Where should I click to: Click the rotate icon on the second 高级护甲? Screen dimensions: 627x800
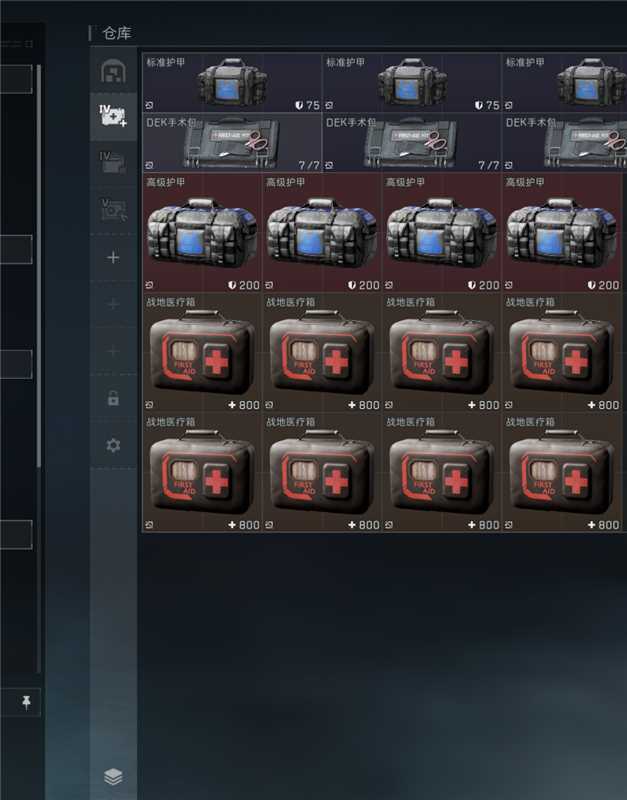point(269,285)
